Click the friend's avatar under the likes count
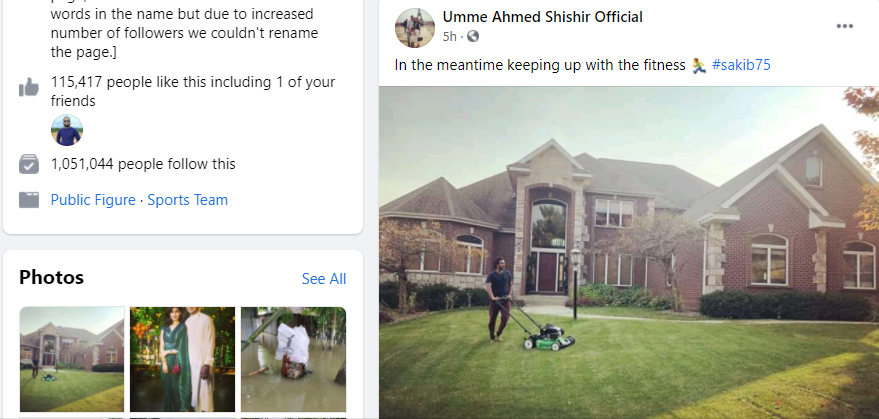The height and width of the screenshot is (419, 879). click(x=67, y=130)
